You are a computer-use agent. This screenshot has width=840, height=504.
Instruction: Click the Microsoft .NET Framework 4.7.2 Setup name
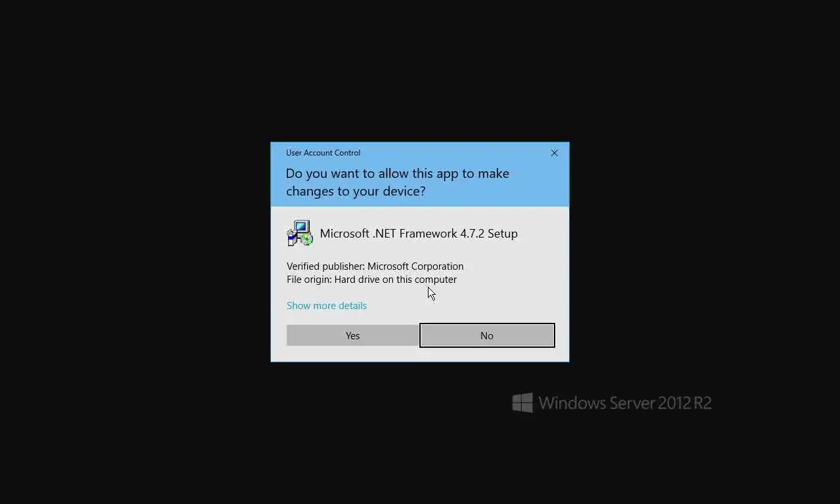tap(419, 234)
